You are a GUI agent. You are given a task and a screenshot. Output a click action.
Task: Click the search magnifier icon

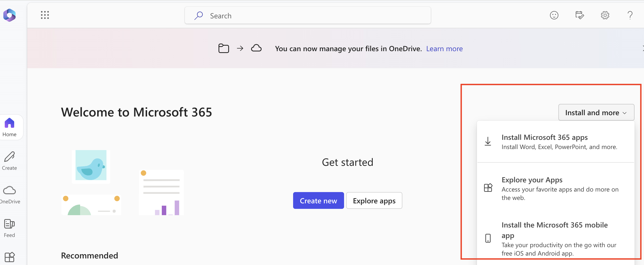(199, 15)
